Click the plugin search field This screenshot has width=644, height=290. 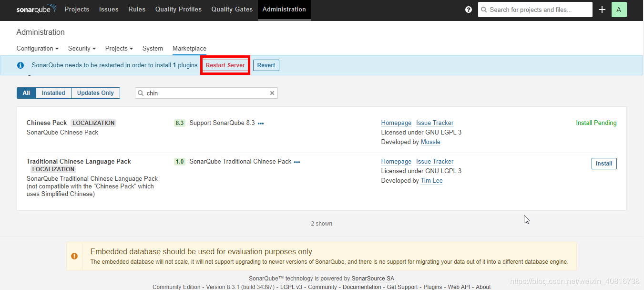206,93
